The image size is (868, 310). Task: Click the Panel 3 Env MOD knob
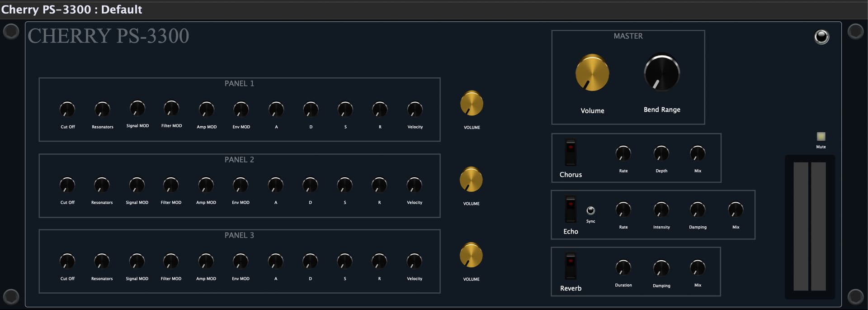click(241, 261)
